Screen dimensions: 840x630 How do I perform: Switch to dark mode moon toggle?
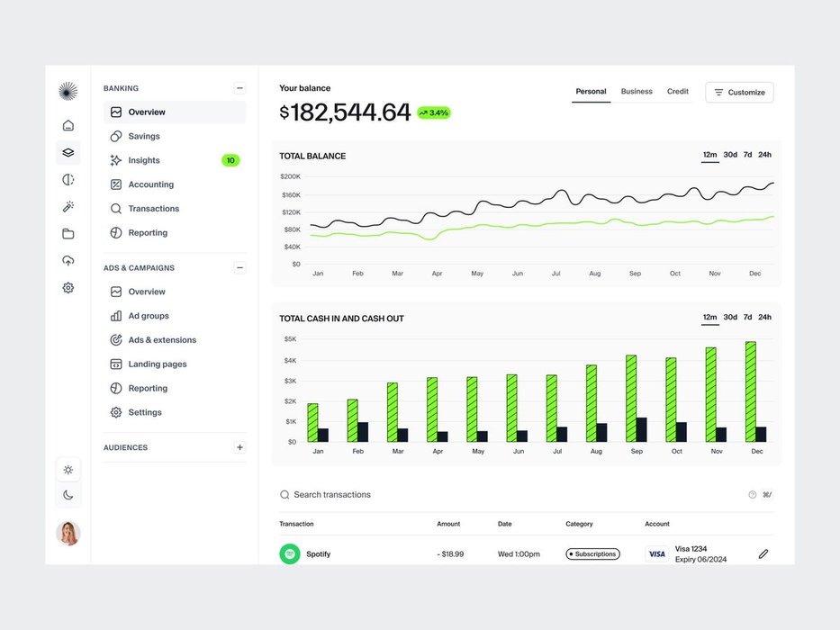click(68, 495)
